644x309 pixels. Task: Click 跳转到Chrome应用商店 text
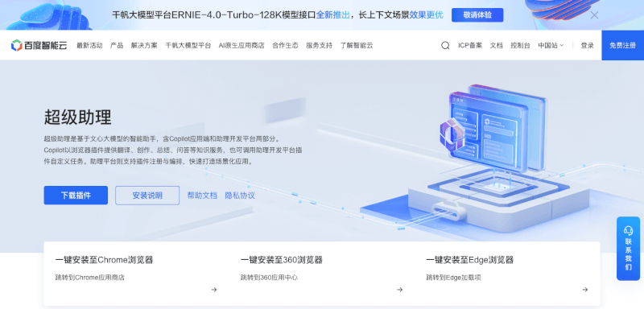tap(90, 278)
